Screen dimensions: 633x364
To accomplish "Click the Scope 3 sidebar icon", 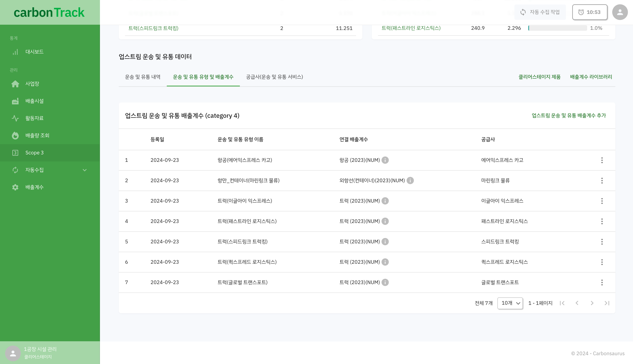I will 15,152.
